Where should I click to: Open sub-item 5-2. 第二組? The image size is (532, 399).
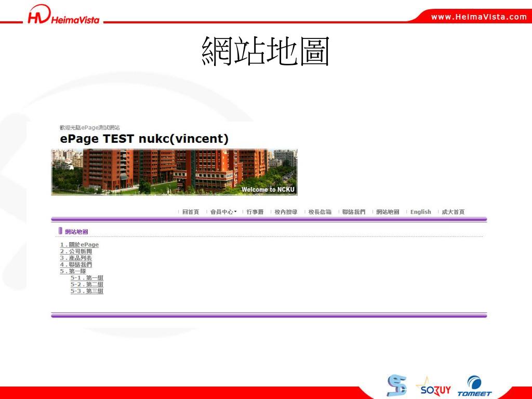pyautogui.click(x=87, y=284)
